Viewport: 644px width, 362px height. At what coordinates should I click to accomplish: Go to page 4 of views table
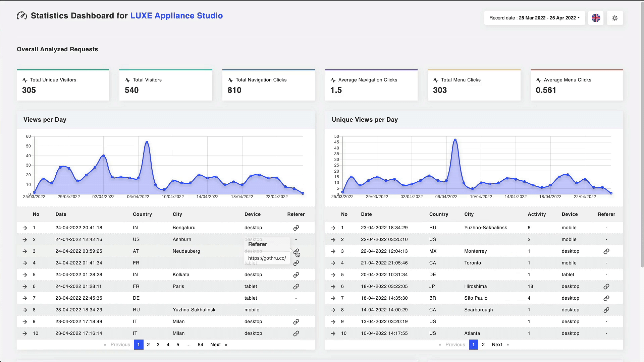click(x=168, y=345)
